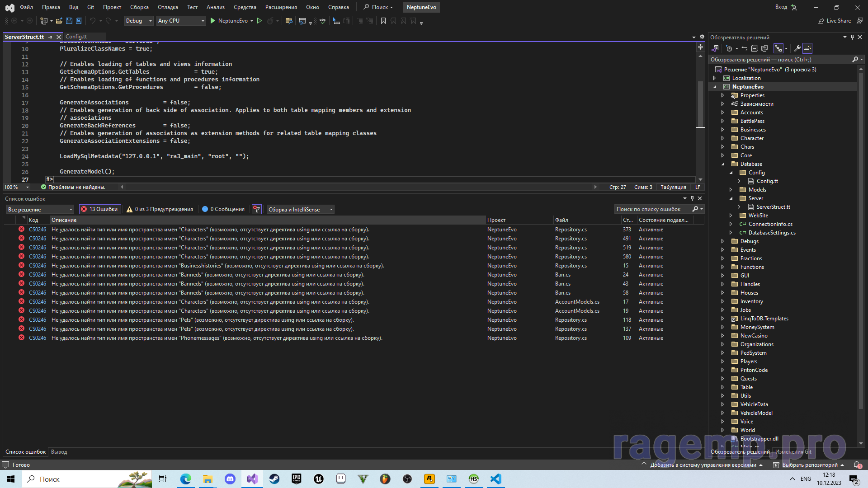Click the single Save disk icon

pyautogui.click(x=69, y=21)
